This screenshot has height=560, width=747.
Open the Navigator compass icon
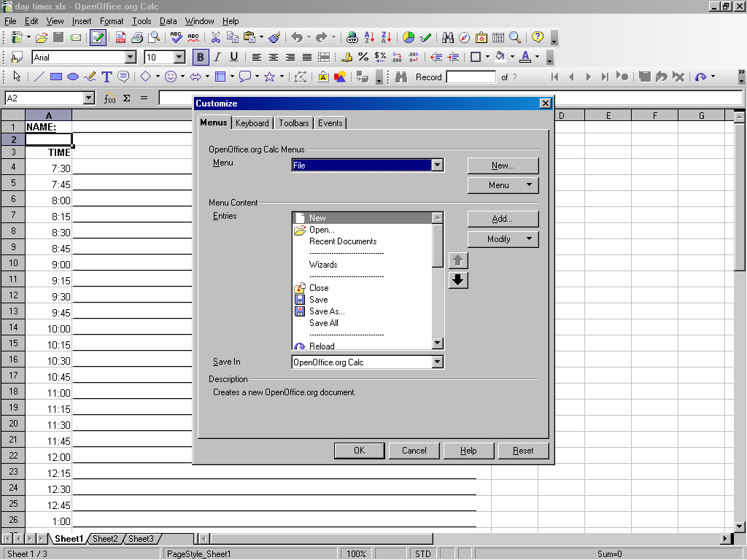464,37
